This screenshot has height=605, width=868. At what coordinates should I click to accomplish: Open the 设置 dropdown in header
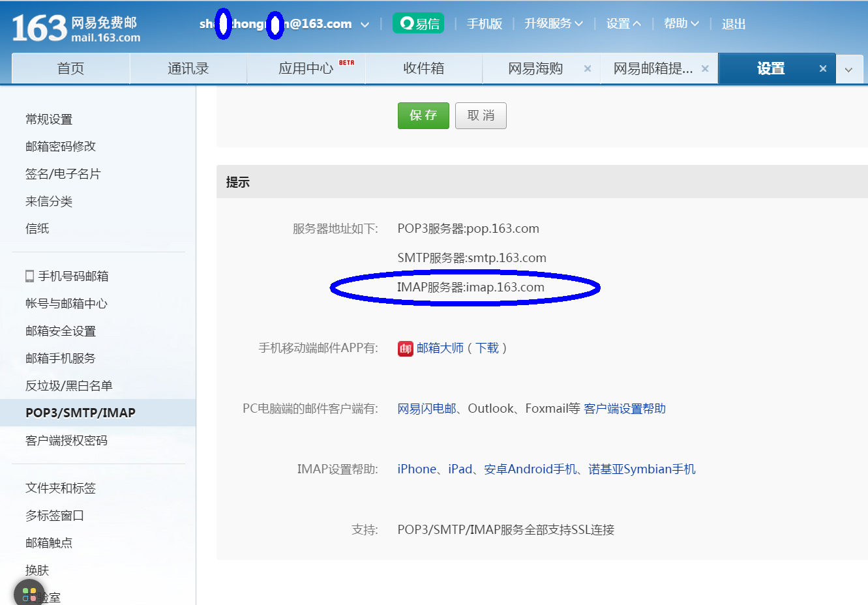tap(623, 23)
